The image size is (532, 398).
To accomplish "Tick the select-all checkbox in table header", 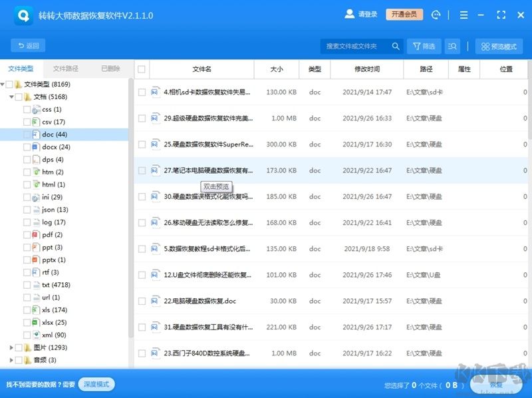I will (x=142, y=69).
